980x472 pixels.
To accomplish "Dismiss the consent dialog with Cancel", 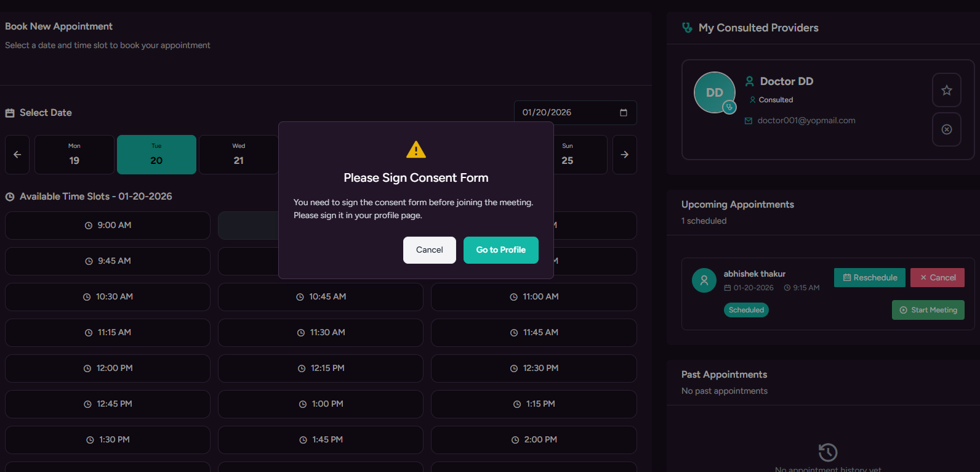I will coord(429,250).
